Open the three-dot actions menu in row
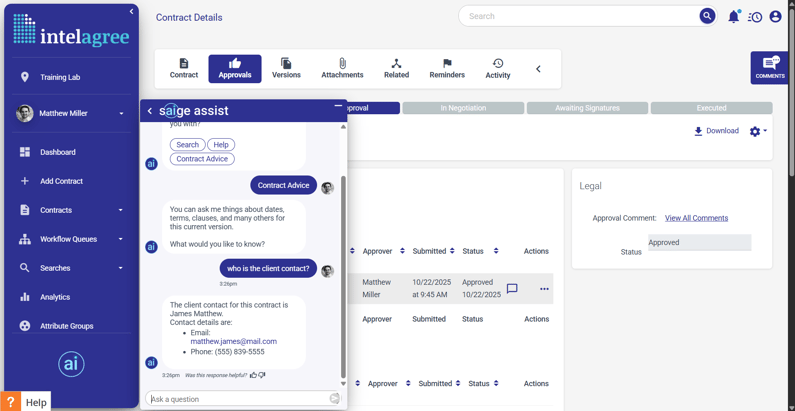 tap(544, 289)
